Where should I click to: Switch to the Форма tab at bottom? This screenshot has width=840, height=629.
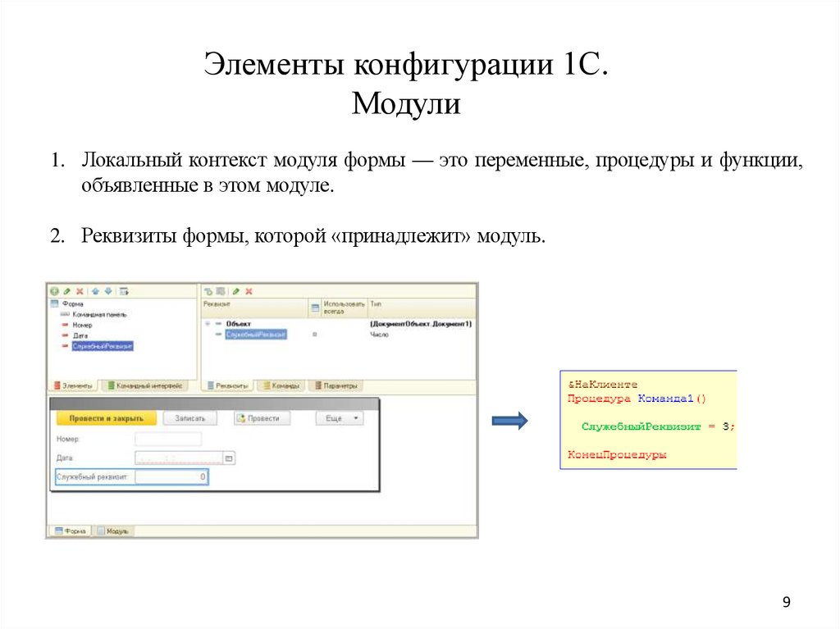pyautogui.click(x=71, y=531)
